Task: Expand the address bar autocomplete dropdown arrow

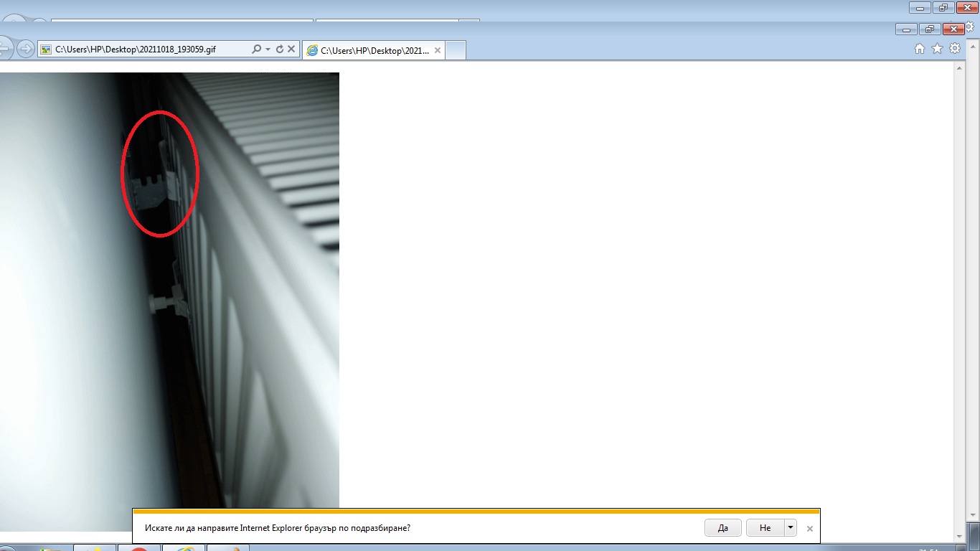Action: (x=268, y=50)
